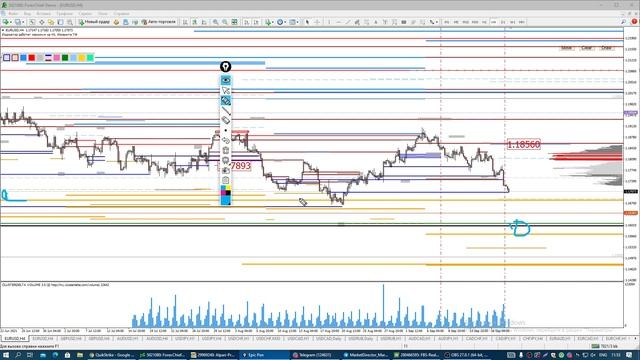The width and height of the screenshot is (640, 360).
Task: Open QuikStrike Google window in taskbar
Action: tap(112, 355)
